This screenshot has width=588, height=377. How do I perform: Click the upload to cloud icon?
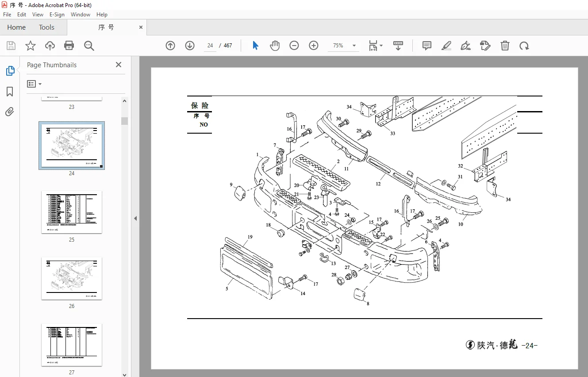pos(50,46)
